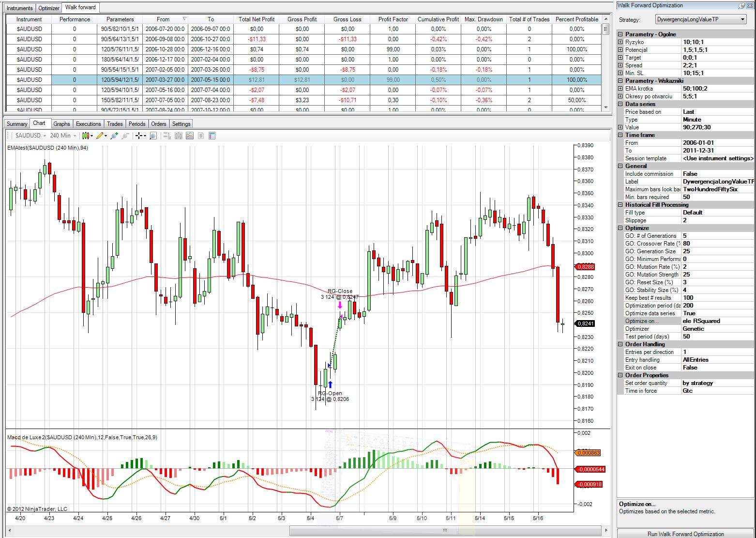Click the RG-Close magenta exit arrow

coord(340,305)
